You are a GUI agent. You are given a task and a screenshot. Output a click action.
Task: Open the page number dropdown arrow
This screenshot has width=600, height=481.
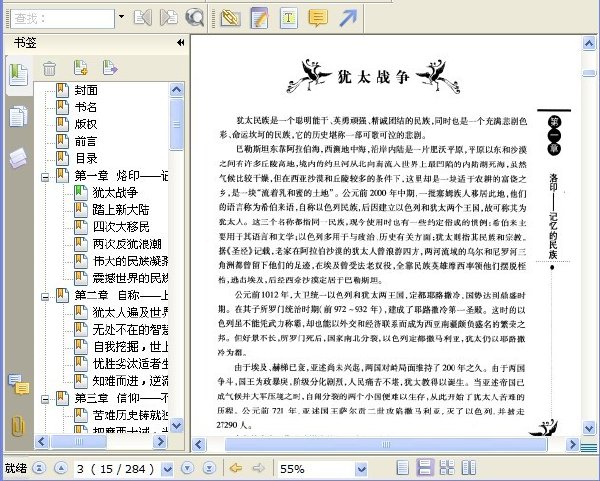167,469
